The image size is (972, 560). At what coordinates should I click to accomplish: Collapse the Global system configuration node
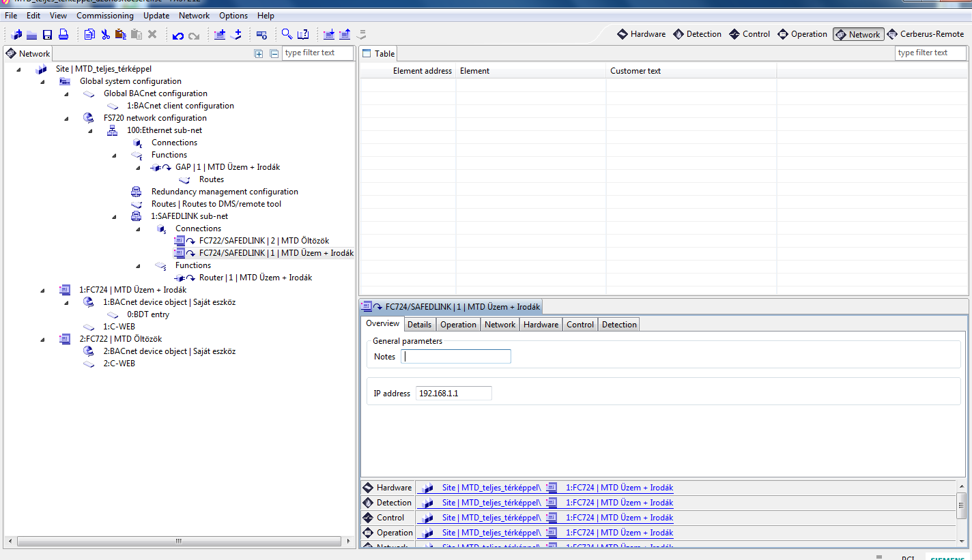tap(42, 82)
